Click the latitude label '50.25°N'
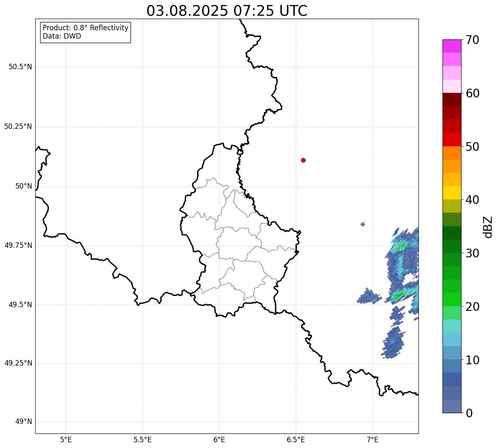The width and height of the screenshot is (498, 448). pos(18,126)
